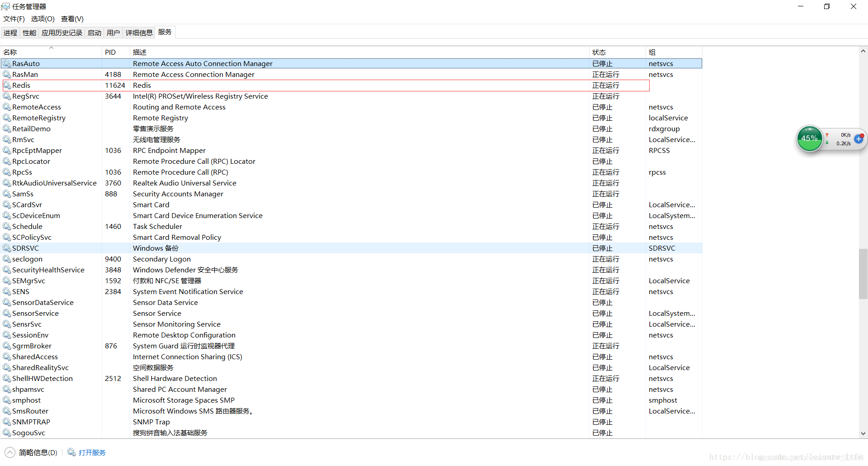Click the RasMan service gear icon
The width and height of the screenshot is (868, 466).
click(7, 75)
